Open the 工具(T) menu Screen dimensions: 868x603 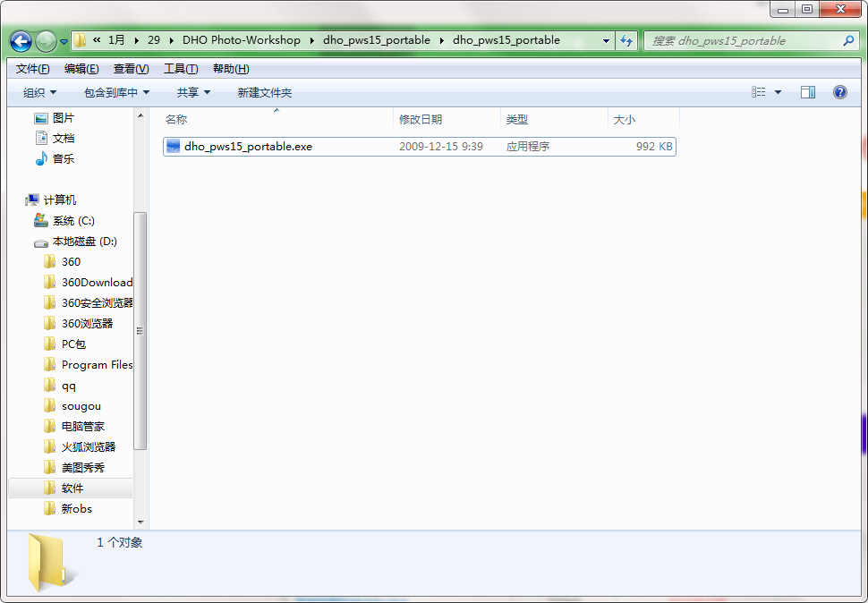181,69
